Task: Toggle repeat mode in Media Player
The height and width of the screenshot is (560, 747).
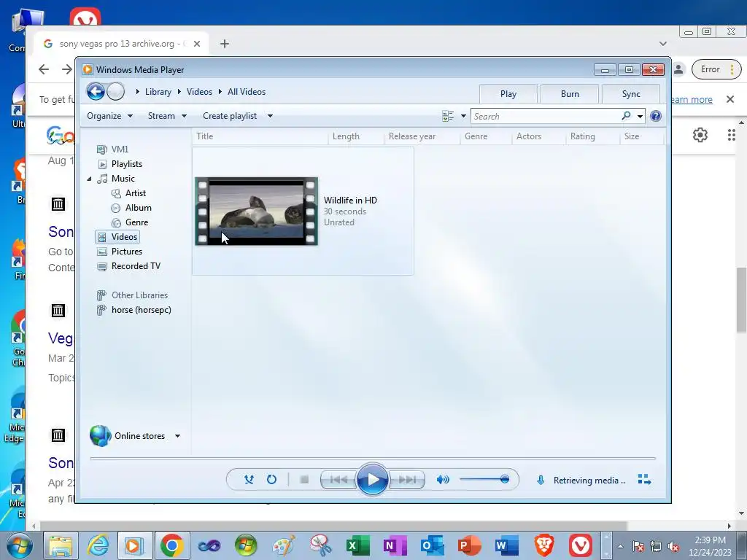Action: click(271, 480)
